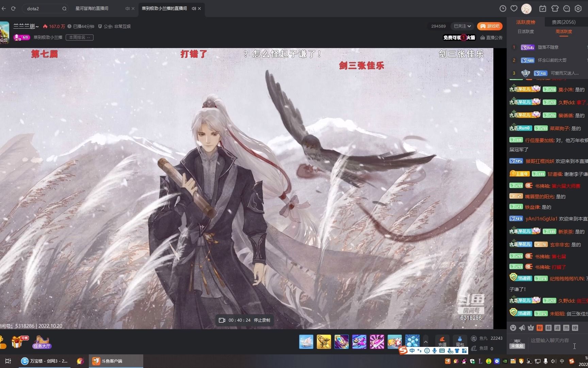
Task: Open 背包 backpack
Action: coord(460,341)
